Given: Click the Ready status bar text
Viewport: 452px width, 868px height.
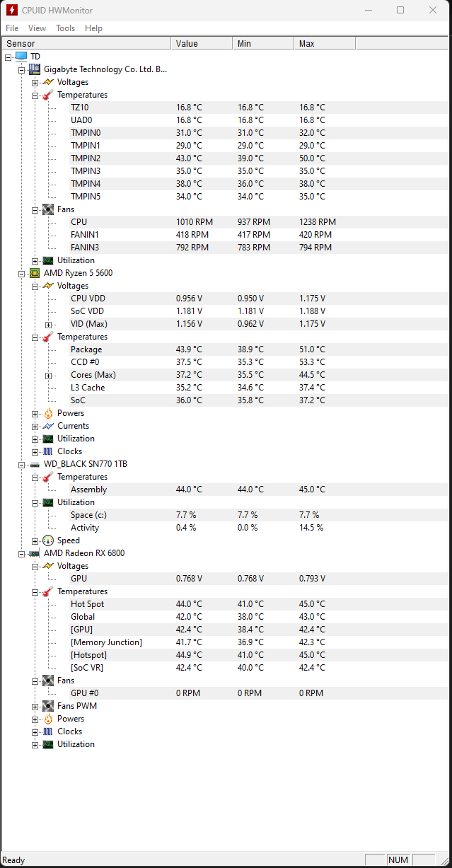Looking at the screenshot, I should point(14,860).
